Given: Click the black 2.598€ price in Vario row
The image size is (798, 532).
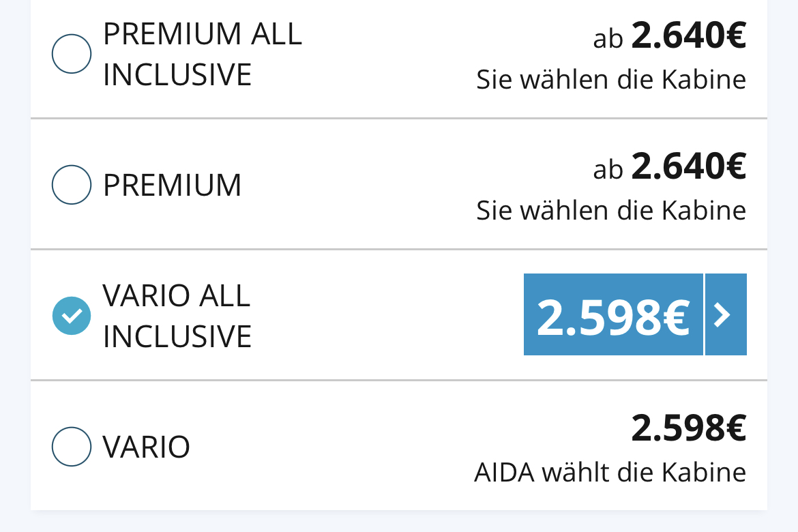Looking at the screenshot, I should click(689, 428).
